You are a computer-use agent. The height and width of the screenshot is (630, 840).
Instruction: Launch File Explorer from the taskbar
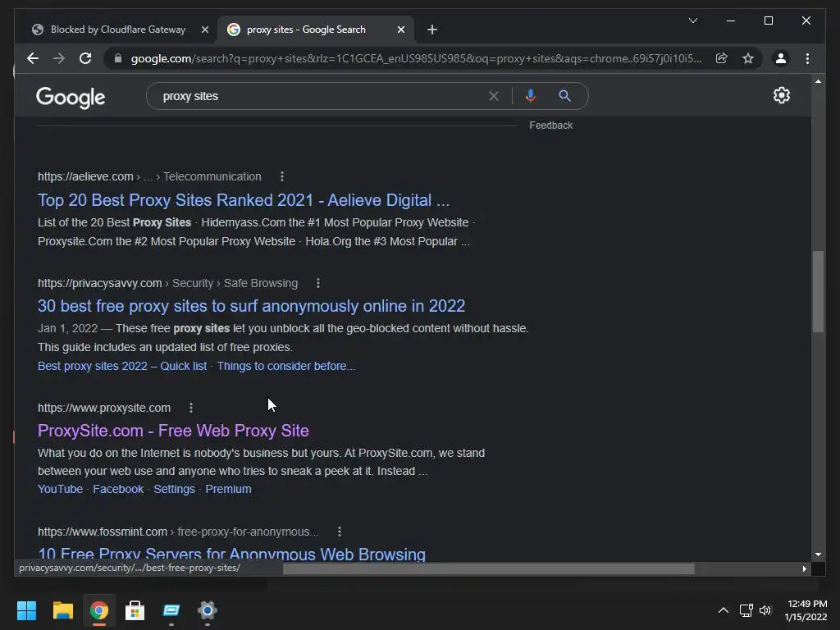coord(62,610)
